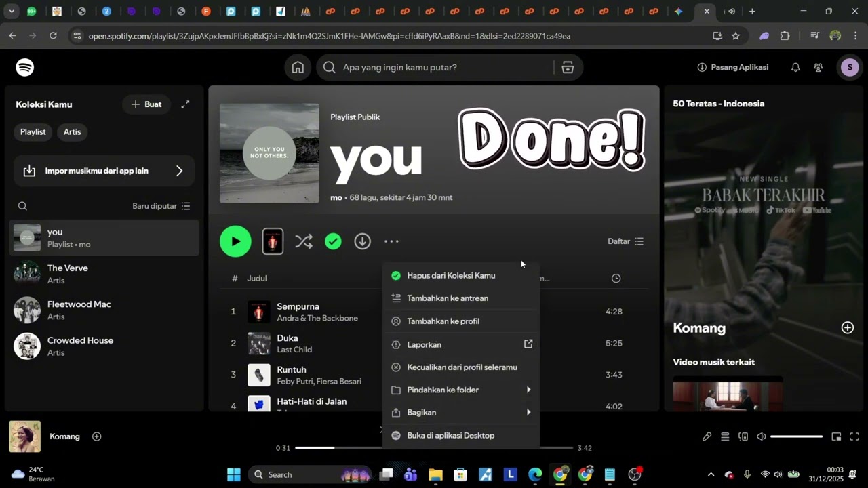
Task: Toggle shuffle for playlist
Action: 304,241
